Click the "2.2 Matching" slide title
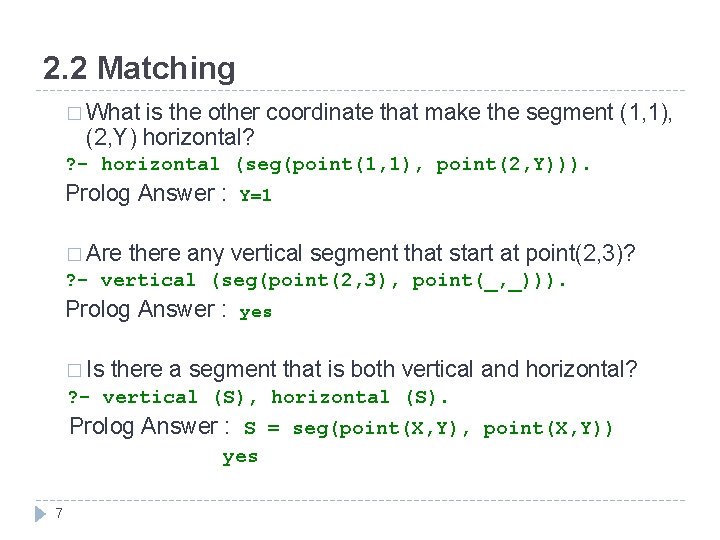720x540 pixels. click(139, 68)
